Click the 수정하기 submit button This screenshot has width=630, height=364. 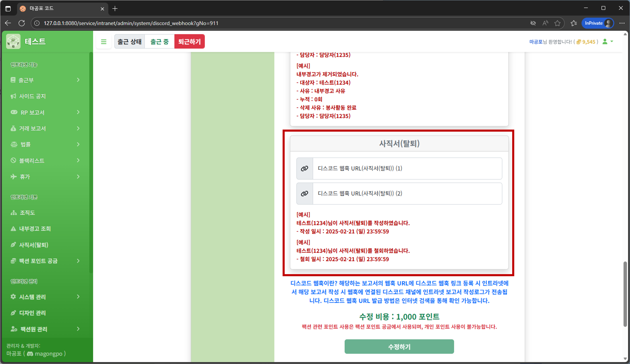(399, 346)
